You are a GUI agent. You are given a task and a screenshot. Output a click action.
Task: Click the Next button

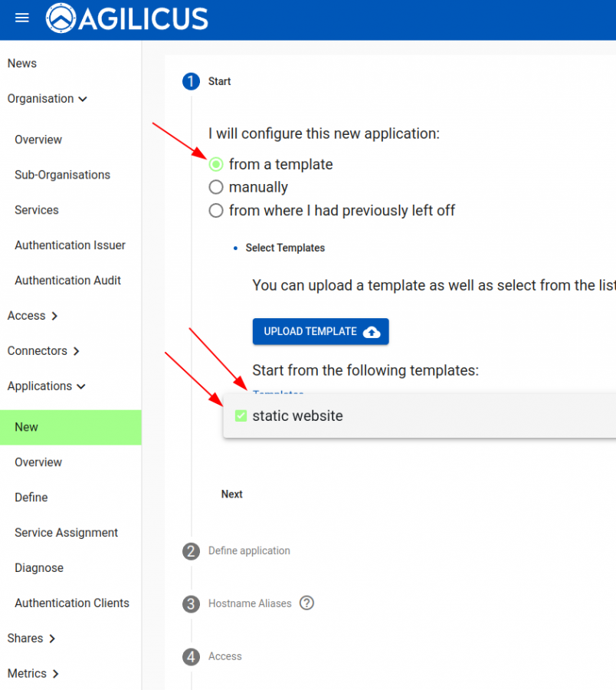(232, 494)
